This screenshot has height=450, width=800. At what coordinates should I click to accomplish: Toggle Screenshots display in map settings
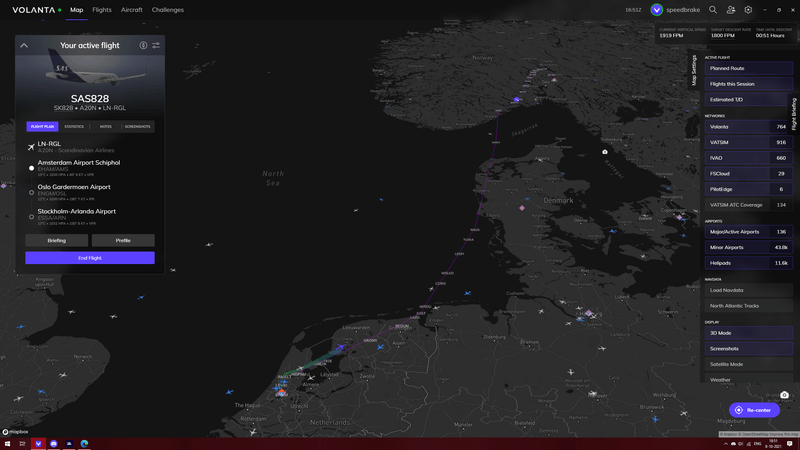[748, 349]
